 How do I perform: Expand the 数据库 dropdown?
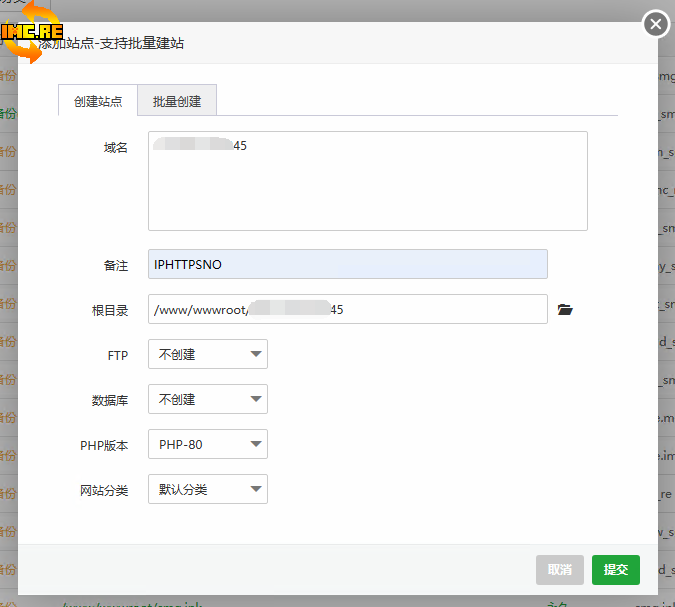[207, 399]
